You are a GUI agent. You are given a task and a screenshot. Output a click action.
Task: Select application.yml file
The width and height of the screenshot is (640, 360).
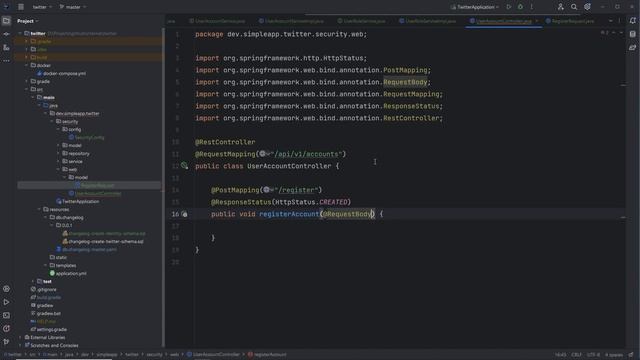point(68,273)
